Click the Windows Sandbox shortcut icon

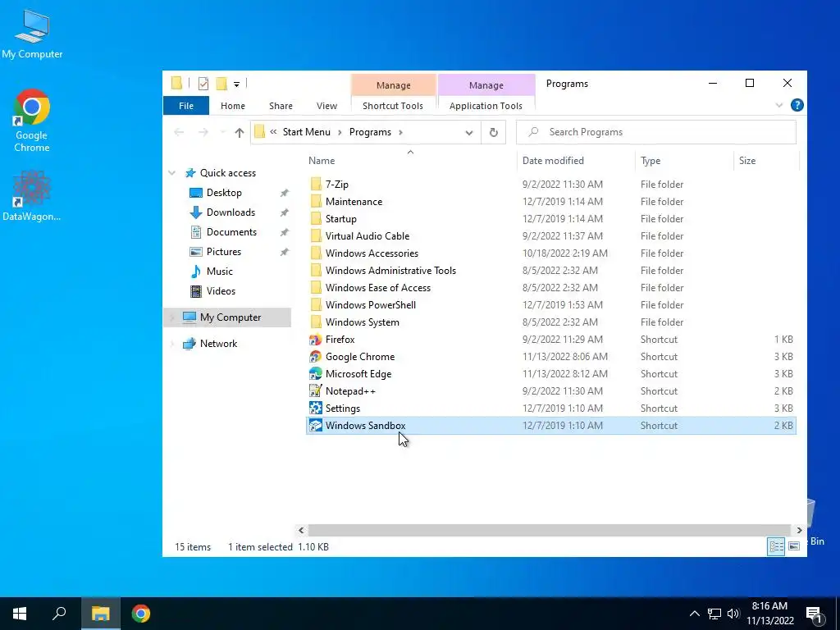[316, 426]
